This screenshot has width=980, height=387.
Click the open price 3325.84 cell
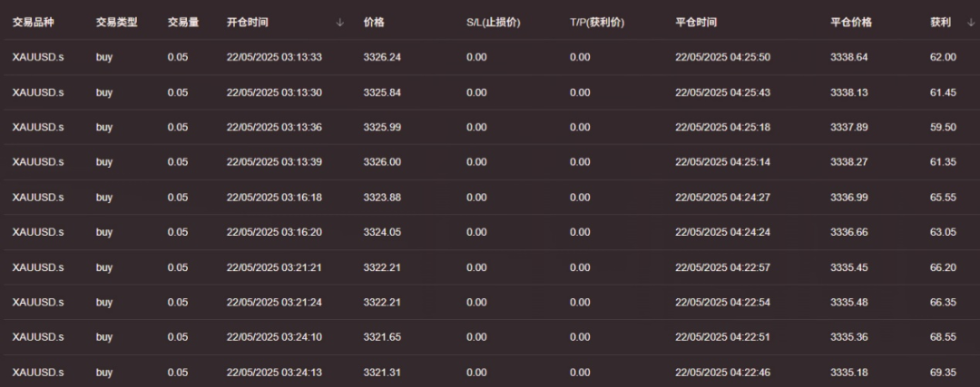coord(381,92)
